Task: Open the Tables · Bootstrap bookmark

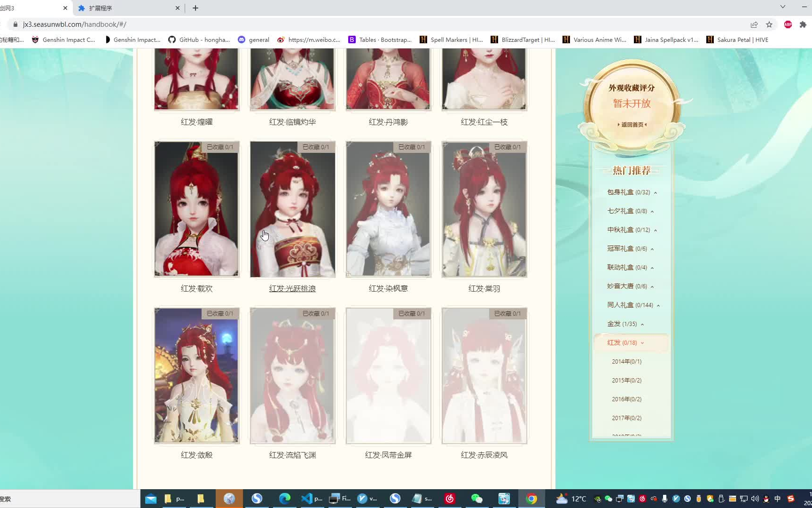Action: coord(380,40)
